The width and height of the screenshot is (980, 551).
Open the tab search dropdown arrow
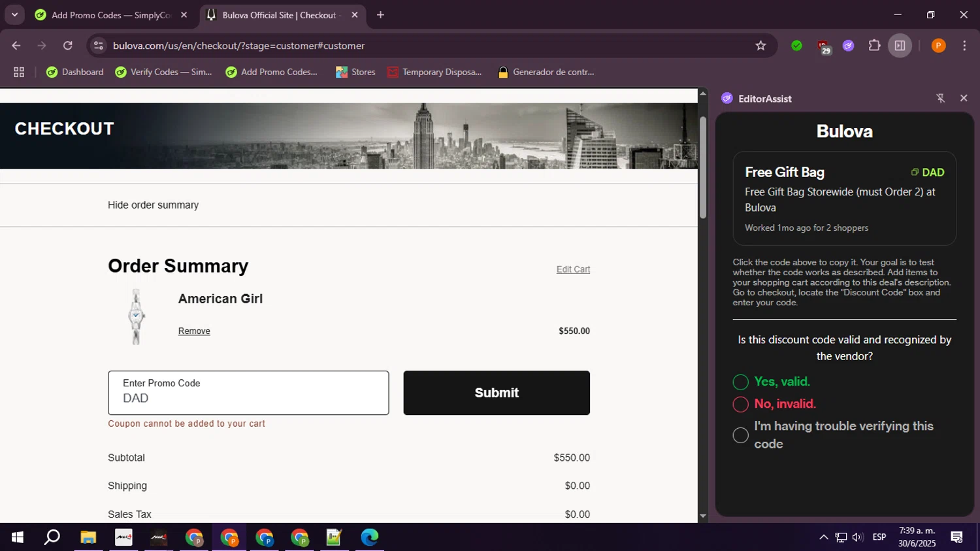(x=14, y=14)
